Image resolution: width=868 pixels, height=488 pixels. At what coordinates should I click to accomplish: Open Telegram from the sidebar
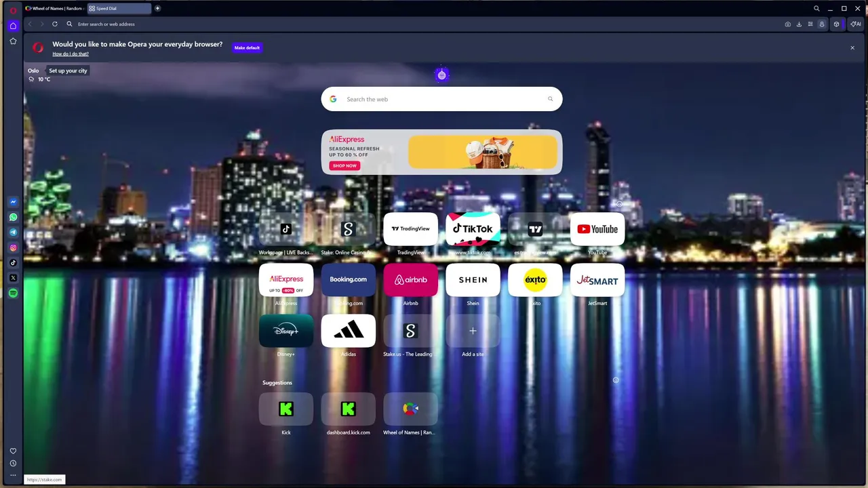click(x=13, y=232)
